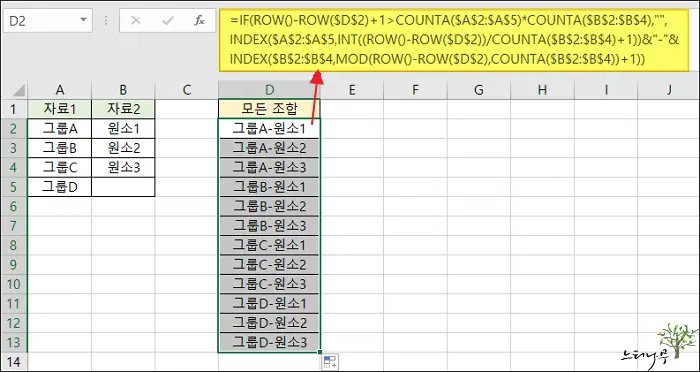This screenshot has height=372, width=700.
Task: Select column F header
Action: (415, 90)
